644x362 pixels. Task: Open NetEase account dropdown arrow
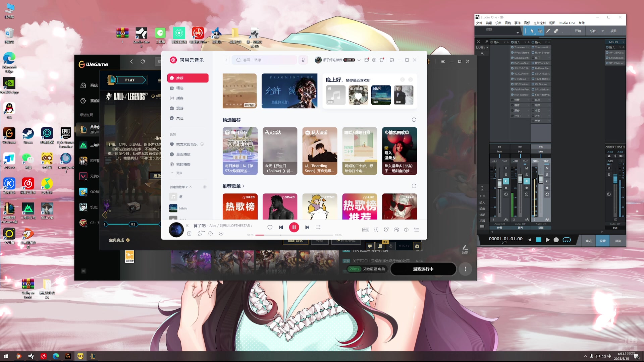point(359,60)
